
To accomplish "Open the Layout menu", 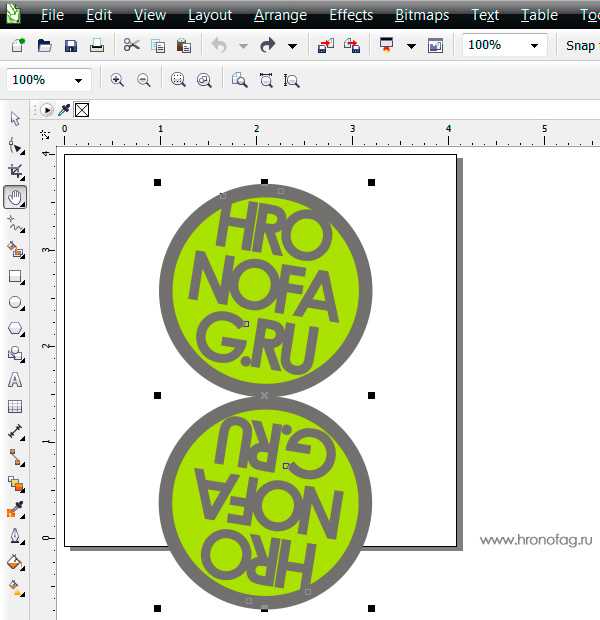I will coord(210,15).
